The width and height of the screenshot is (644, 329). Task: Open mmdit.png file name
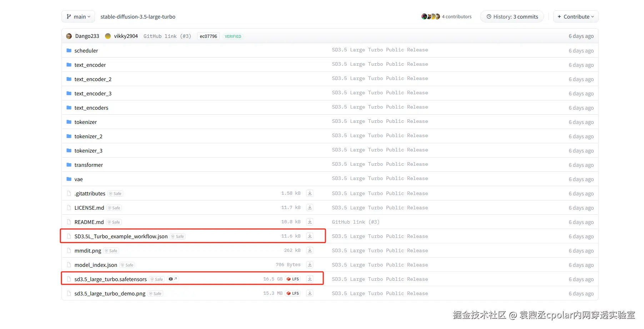pyautogui.click(x=88, y=250)
